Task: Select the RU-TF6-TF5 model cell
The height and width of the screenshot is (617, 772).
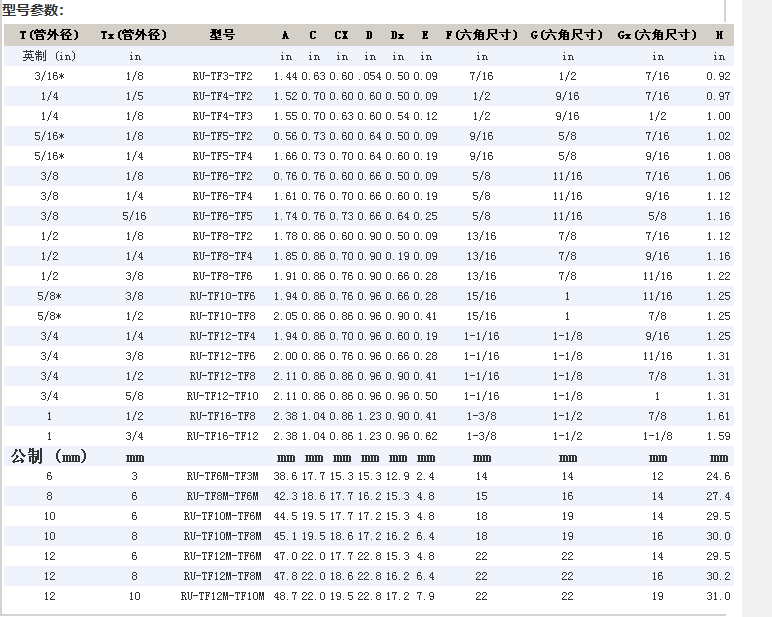Action: pos(222,216)
